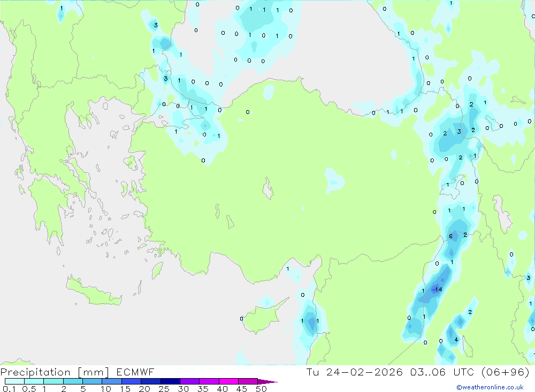Select the legend swatch between 35 and 40
The height and width of the screenshot is (392, 535).
point(209,381)
